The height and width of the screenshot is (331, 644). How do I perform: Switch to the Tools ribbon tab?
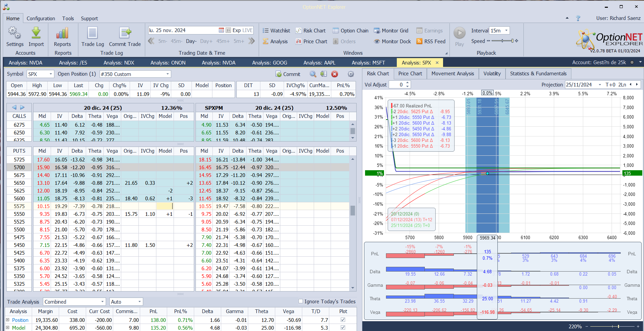pyautogui.click(x=68, y=19)
